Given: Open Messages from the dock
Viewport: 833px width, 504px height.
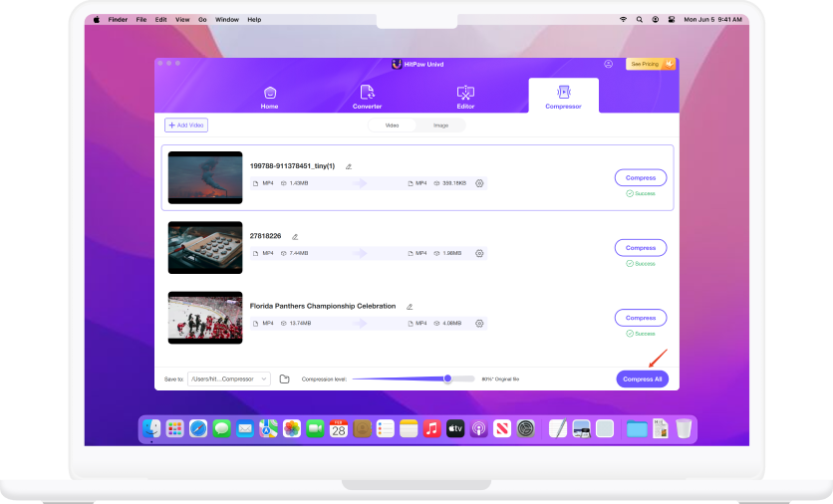Looking at the screenshot, I should point(221,428).
